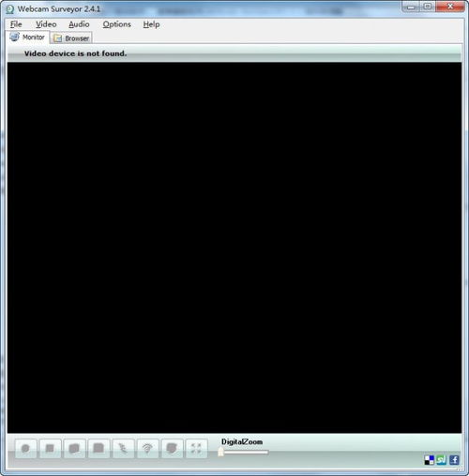The image size is (469, 476).
Task: Click the third icon in the bottom toolbar
Action: tap(74, 449)
